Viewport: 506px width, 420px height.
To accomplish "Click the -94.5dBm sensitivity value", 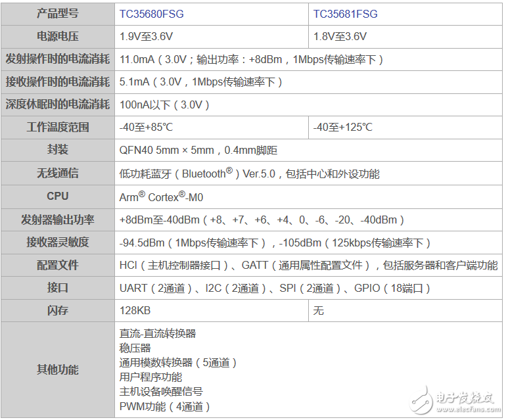I will [275, 243].
